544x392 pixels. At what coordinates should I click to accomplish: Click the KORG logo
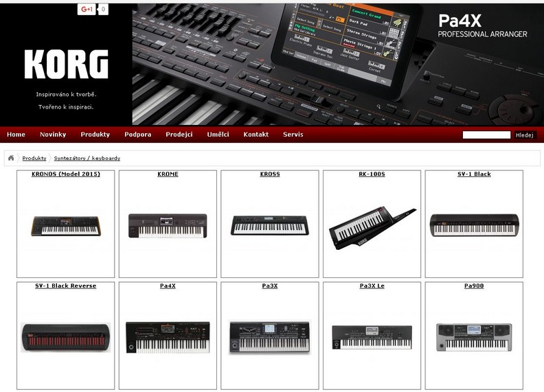coord(66,64)
